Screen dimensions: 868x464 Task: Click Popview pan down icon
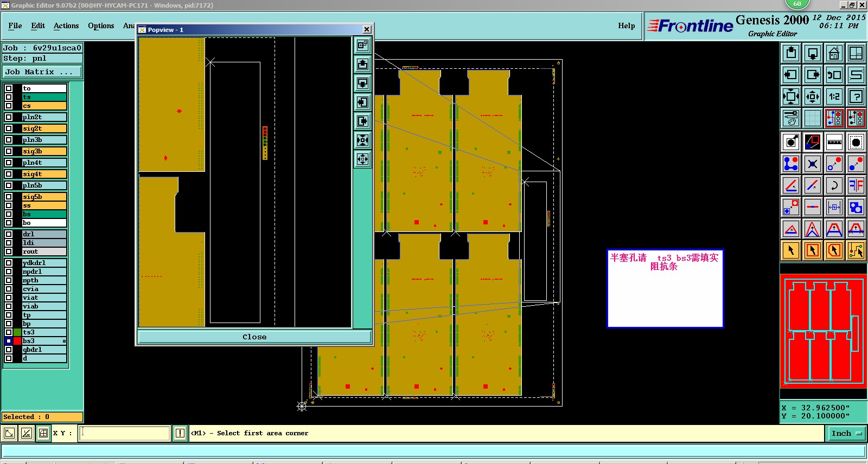pyautogui.click(x=362, y=83)
